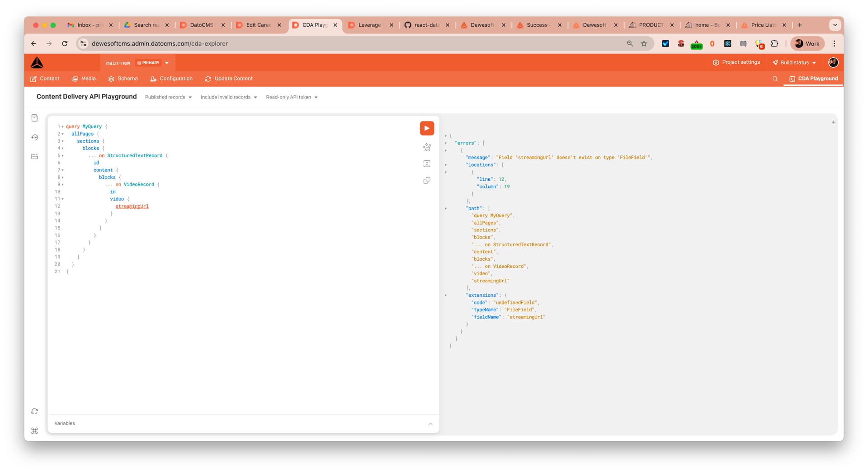
Task: Re-fetch the GraphQL schema
Action: click(x=35, y=412)
